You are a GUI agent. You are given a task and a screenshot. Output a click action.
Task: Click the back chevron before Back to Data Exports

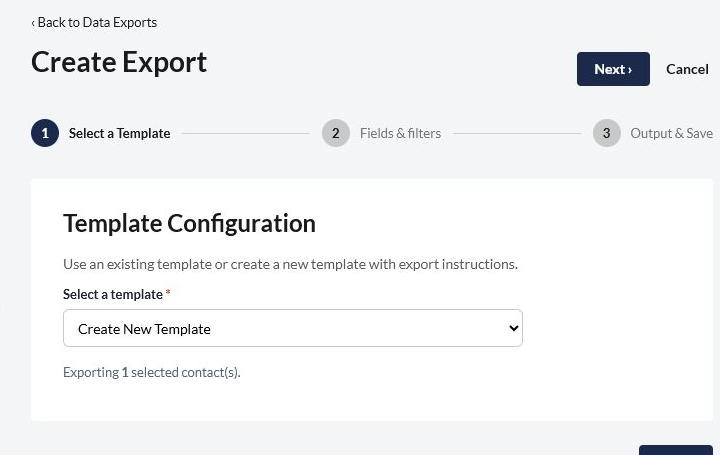[x=33, y=23]
